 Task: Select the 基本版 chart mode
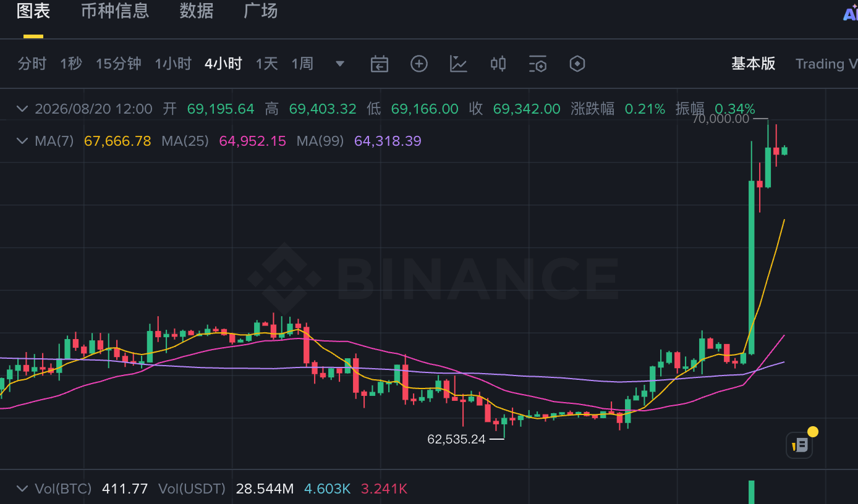[x=754, y=64]
